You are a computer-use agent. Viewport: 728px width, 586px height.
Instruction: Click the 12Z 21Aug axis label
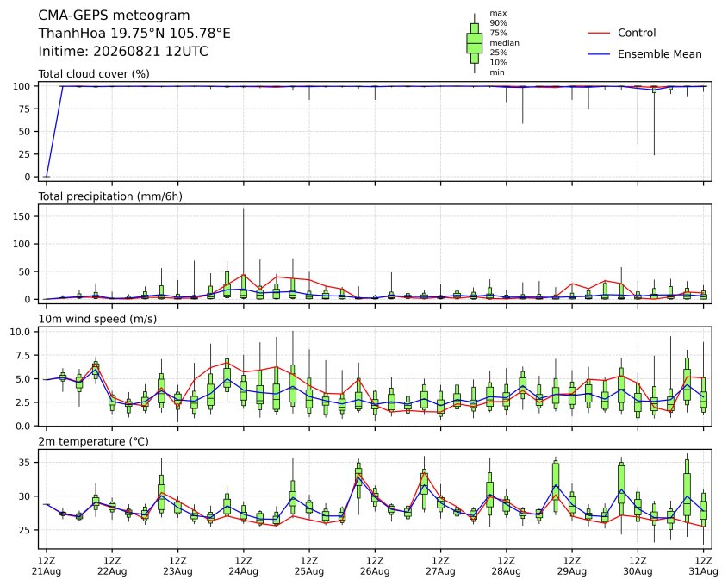(46, 566)
